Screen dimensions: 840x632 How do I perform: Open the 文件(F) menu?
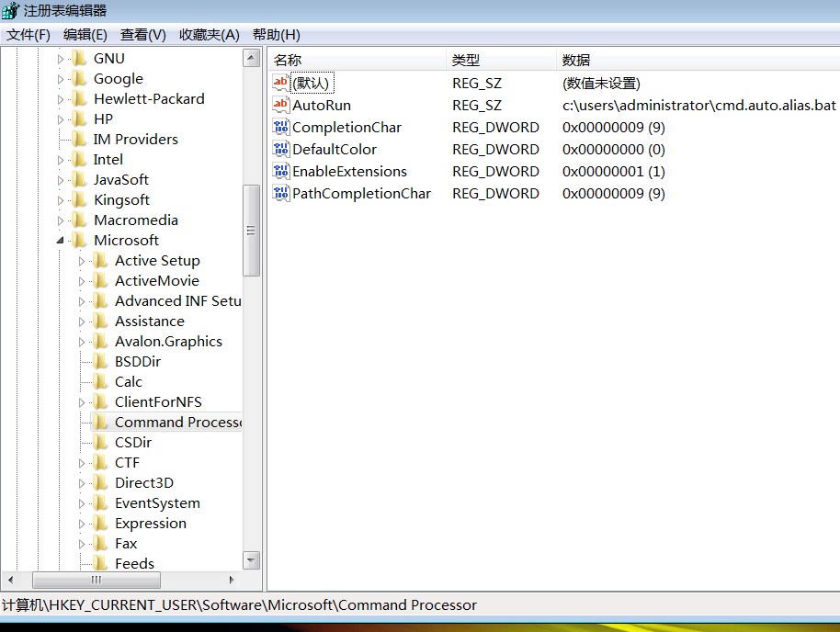[x=28, y=35]
